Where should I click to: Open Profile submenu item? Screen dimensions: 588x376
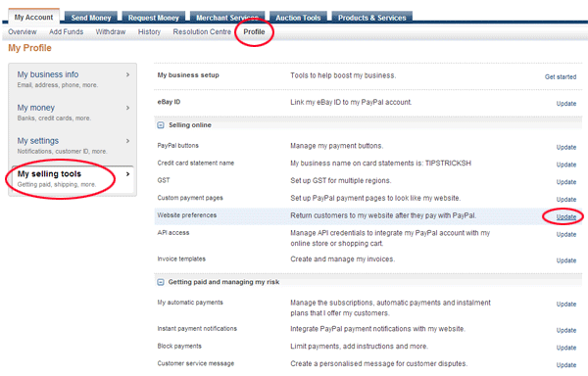254,32
